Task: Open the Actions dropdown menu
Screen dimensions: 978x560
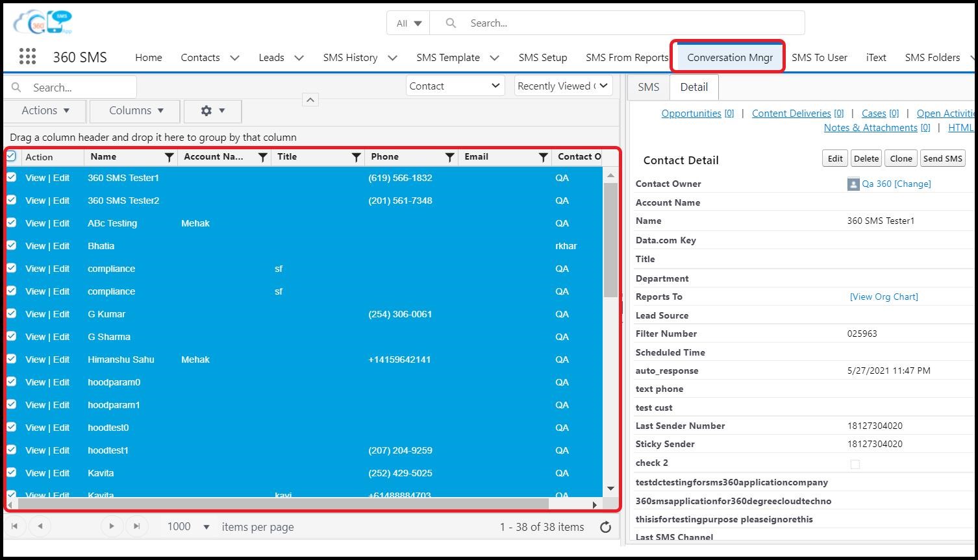Action: click(45, 111)
